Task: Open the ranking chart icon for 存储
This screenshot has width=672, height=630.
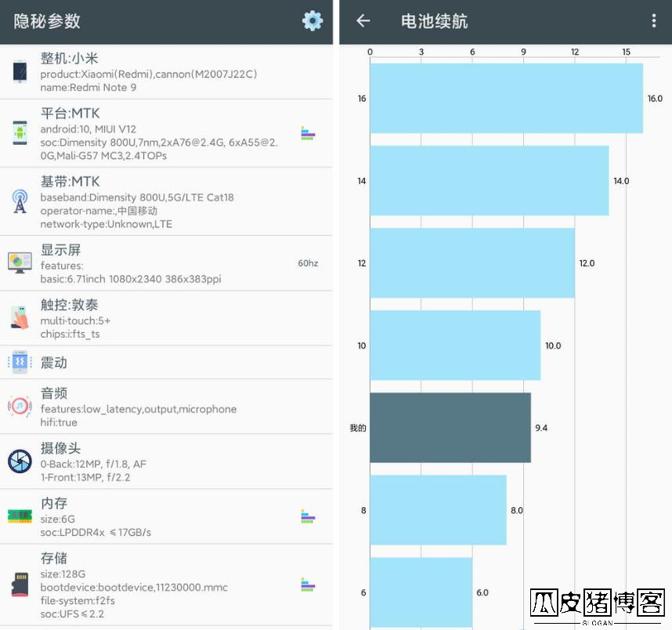Action: [x=308, y=585]
